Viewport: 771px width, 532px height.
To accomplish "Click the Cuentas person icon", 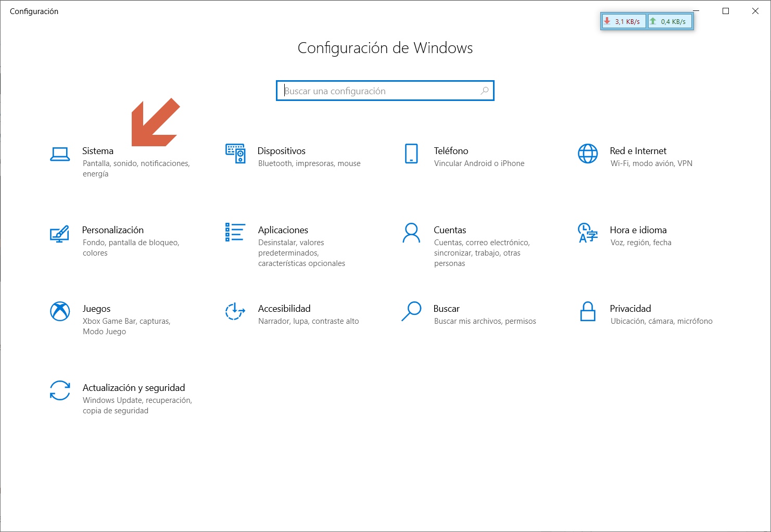I will [x=411, y=233].
